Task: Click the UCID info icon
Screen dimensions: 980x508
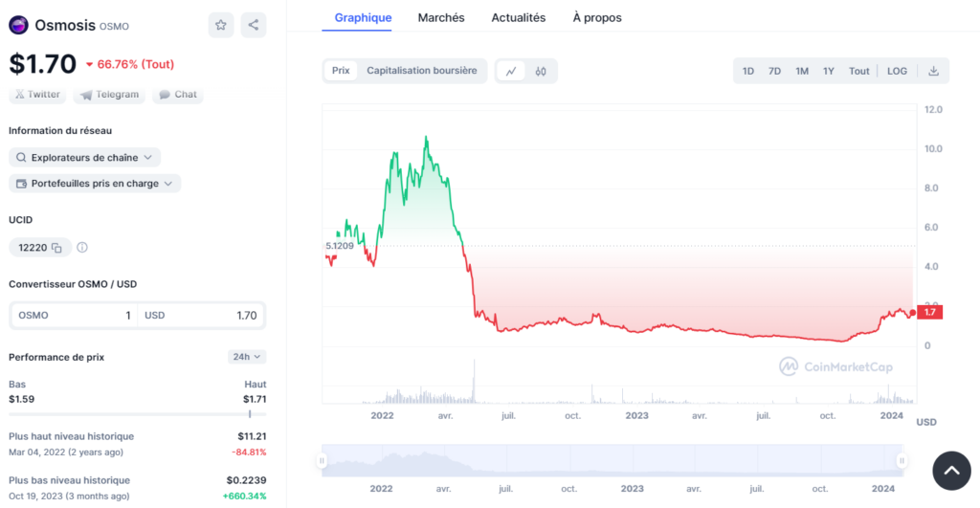Action: (82, 248)
